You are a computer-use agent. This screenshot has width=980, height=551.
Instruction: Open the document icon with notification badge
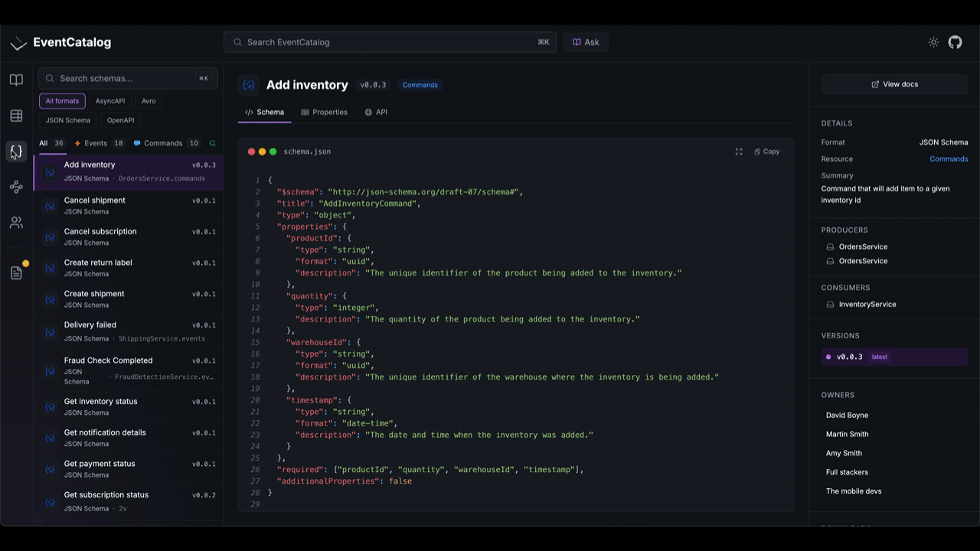click(16, 272)
